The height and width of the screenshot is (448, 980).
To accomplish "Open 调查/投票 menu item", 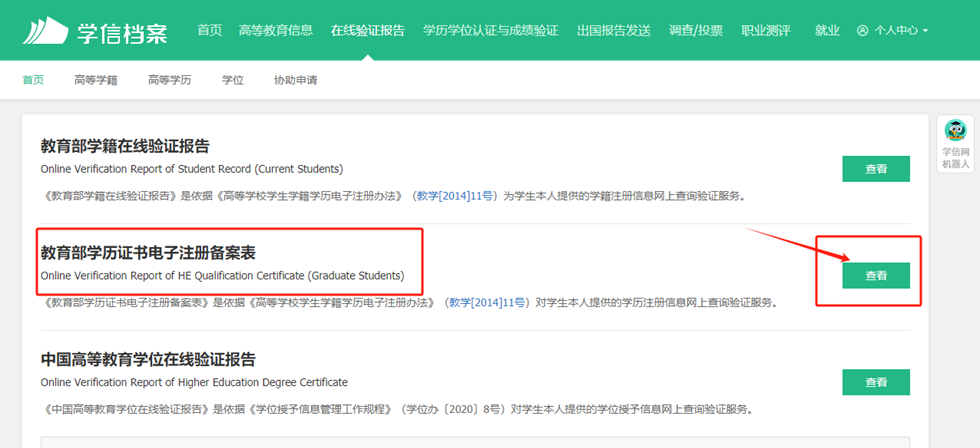I will 698,30.
